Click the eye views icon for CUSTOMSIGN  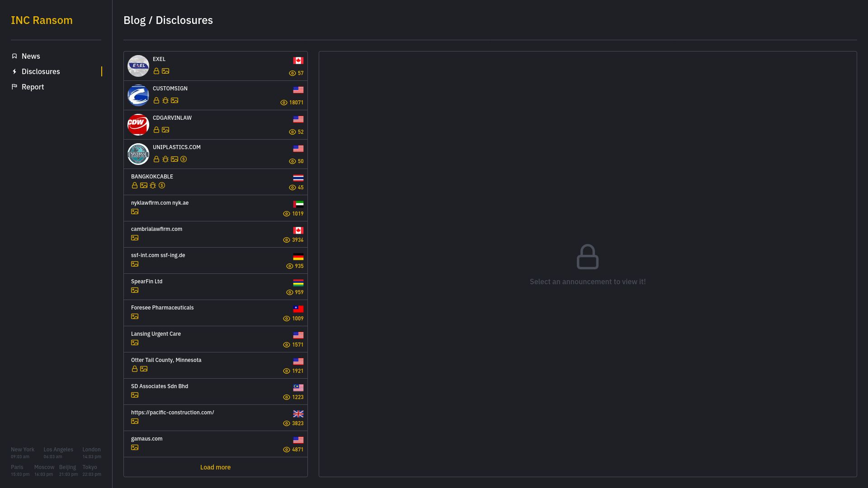pyautogui.click(x=284, y=103)
